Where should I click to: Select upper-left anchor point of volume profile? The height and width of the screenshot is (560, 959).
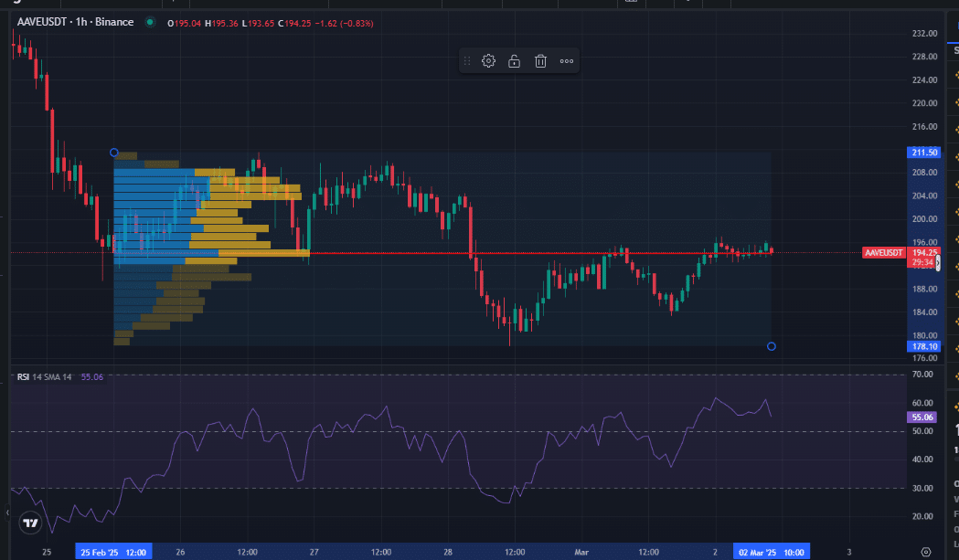(x=113, y=153)
